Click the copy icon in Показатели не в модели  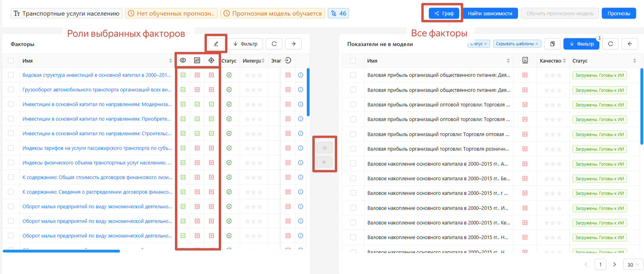[x=552, y=44]
